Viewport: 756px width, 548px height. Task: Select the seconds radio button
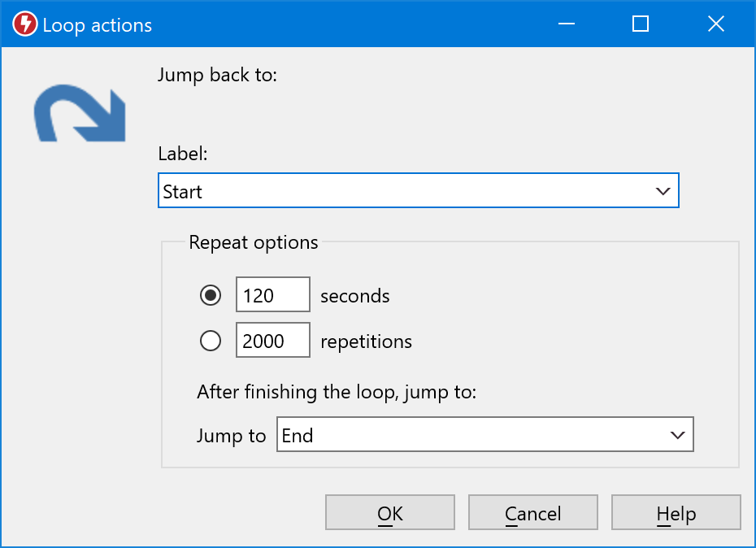(211, 296)
